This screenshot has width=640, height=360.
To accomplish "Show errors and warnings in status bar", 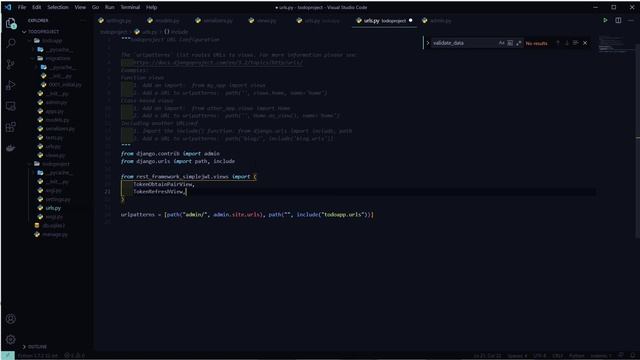I will click(75, 356).
